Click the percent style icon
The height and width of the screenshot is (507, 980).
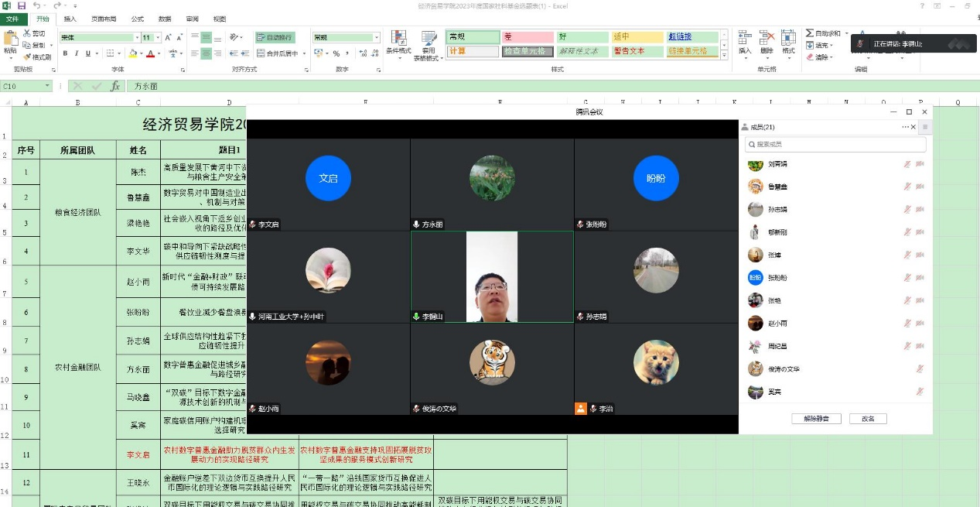(336, 53)
